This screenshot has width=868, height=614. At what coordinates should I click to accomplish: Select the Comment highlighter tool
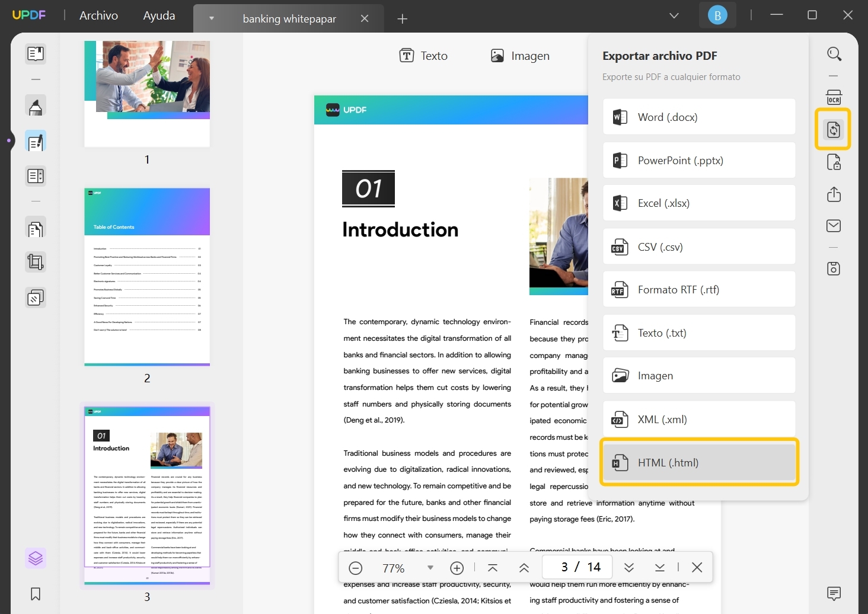(36, 107)
